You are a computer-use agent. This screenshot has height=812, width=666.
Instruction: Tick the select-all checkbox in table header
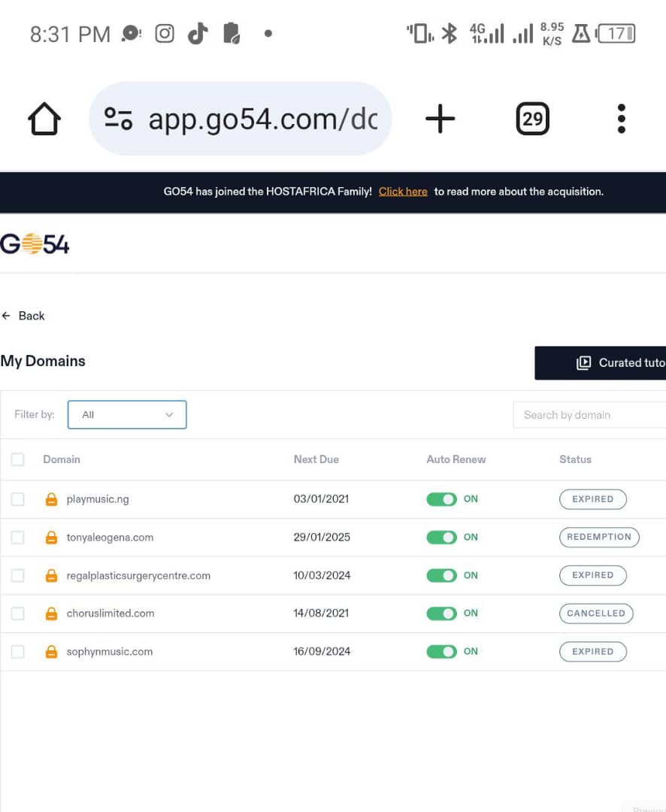click(x=17, y=459)
